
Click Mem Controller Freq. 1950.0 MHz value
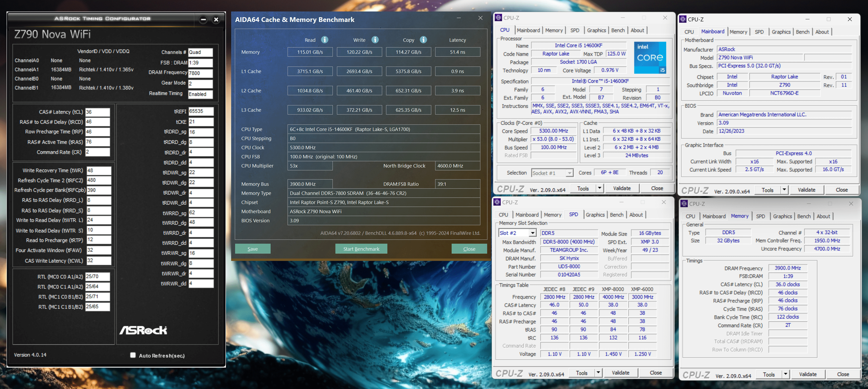827,241
